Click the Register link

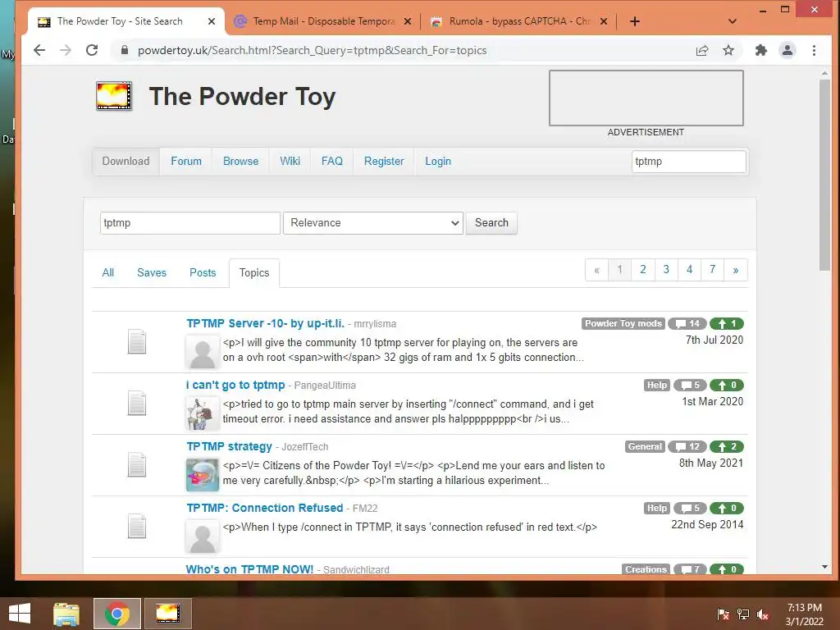384,162
